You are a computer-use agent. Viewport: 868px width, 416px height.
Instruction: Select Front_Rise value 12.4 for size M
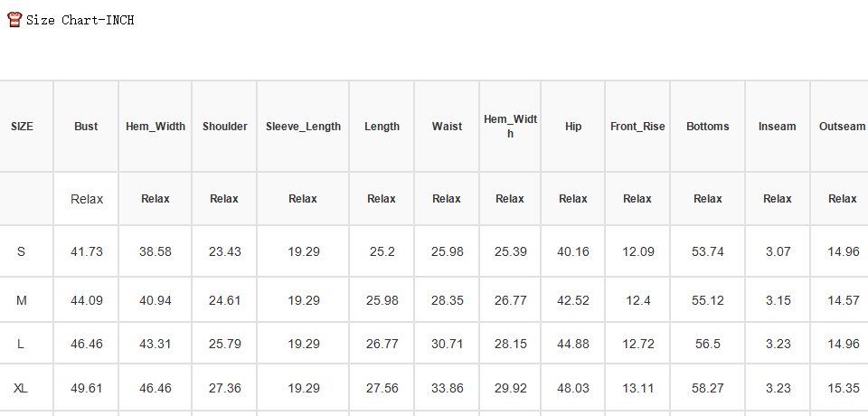637,300
